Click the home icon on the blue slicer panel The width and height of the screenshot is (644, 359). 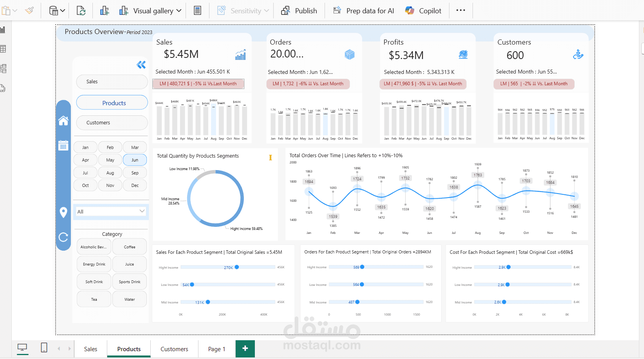click(x=63, y=121)
